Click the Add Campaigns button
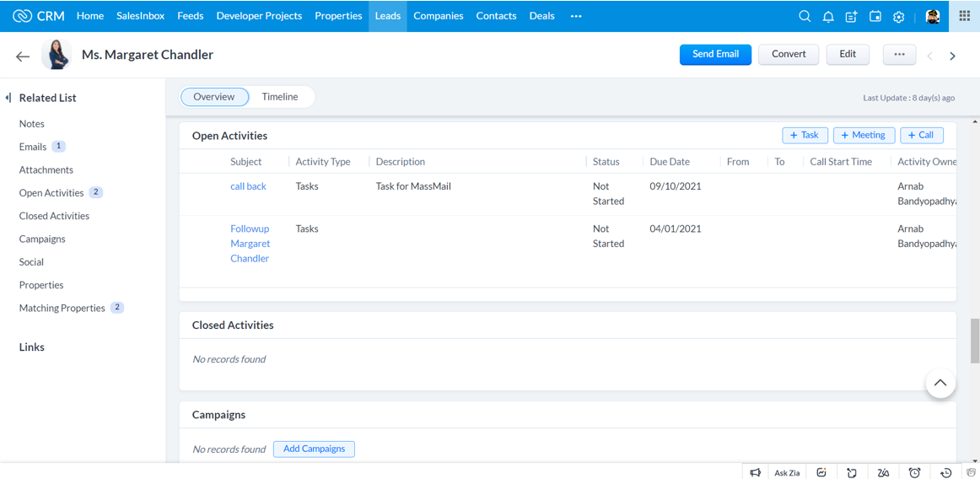Viewport: 980px width, 479px height. pyautogui.click(x=314, y=449)
